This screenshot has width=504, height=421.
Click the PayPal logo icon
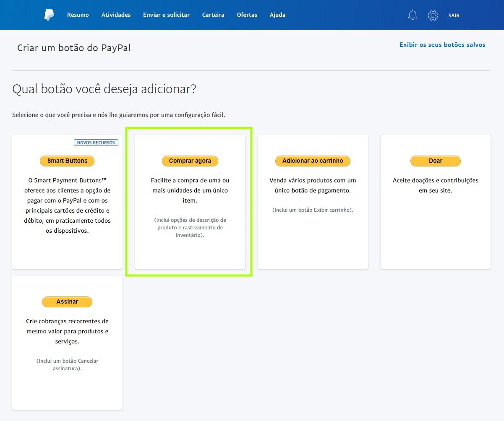pos(49,15)
